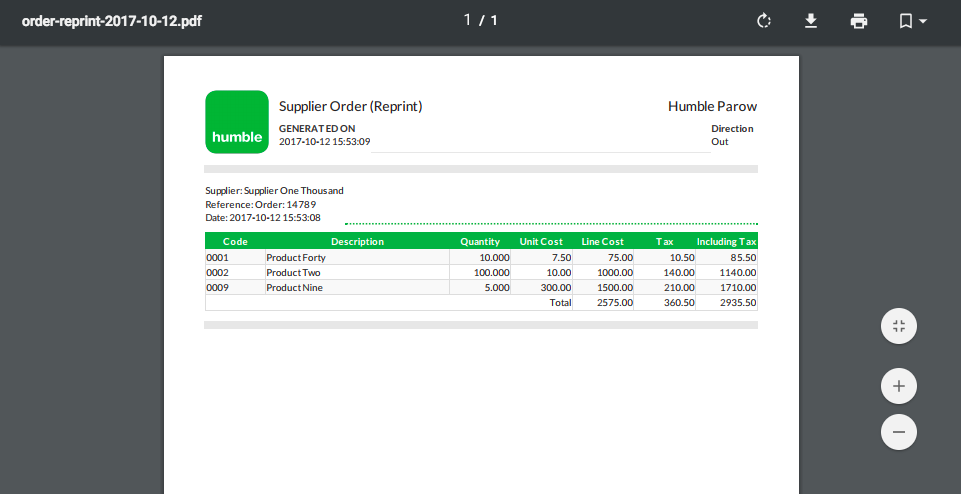Select quantity 5.000 for Product Nine
This screenshot has height=494, width=961.
[x=497, y=287]
